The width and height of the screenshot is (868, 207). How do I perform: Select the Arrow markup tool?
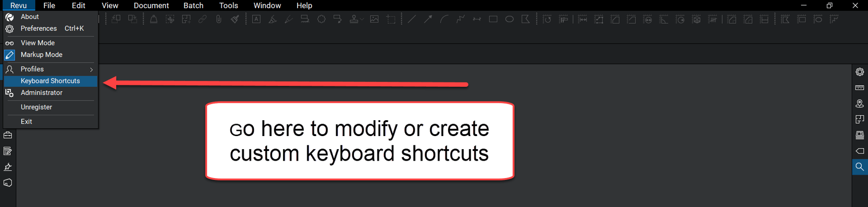[428, 19]
